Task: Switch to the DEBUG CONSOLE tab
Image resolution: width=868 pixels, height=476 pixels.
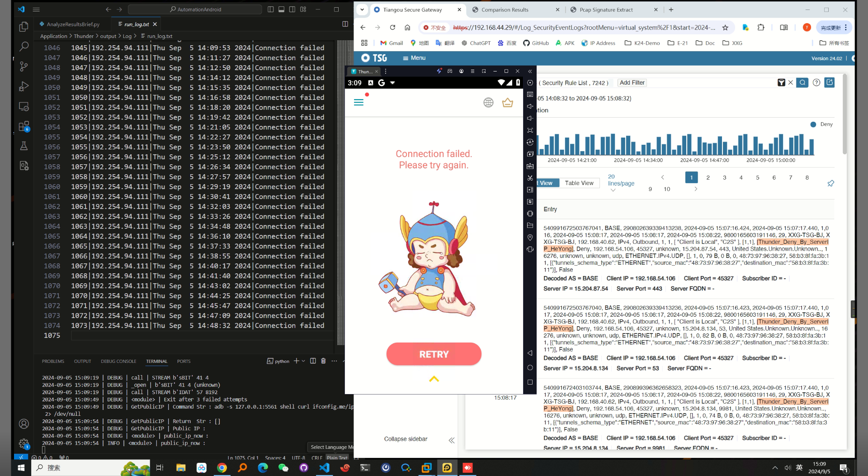Action: click(118, 361)
